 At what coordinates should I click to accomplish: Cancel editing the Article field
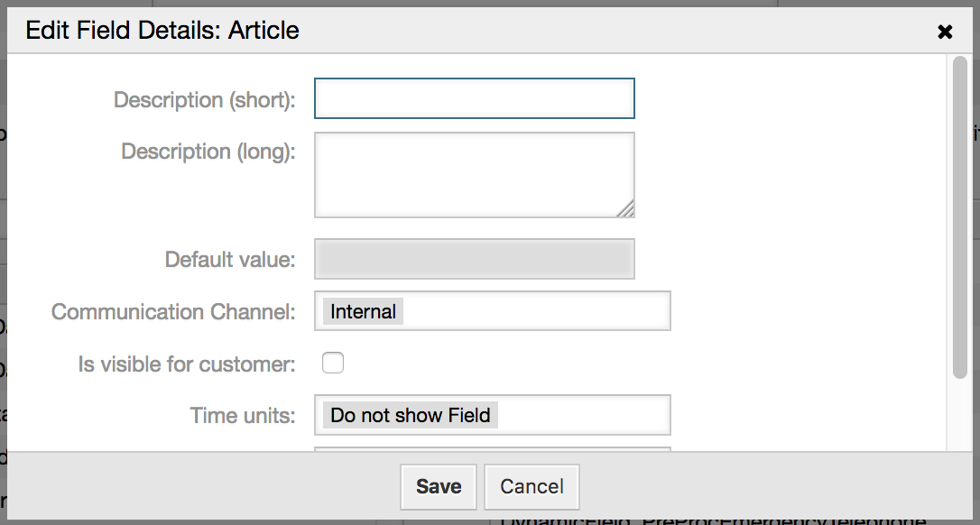532,486
